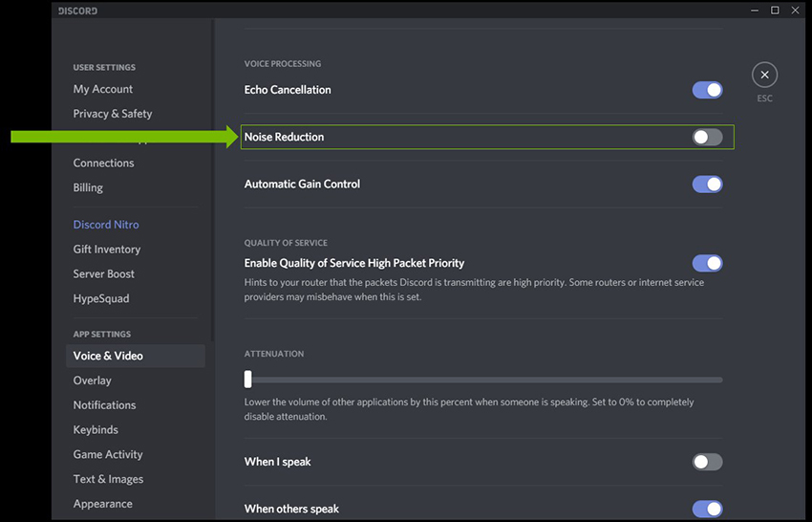This screenshot has height=522, width=812.
Task: Open the Connections settings page
Action: point(103,163)
